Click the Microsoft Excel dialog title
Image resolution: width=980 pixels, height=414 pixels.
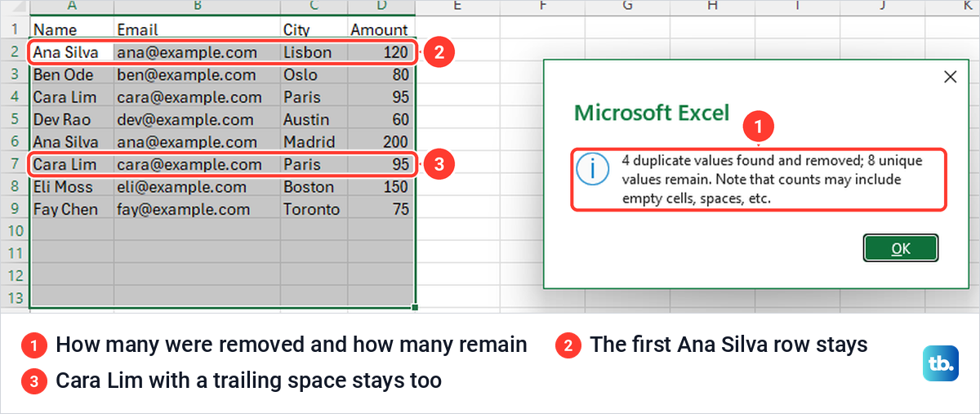(x=652, y=113)
